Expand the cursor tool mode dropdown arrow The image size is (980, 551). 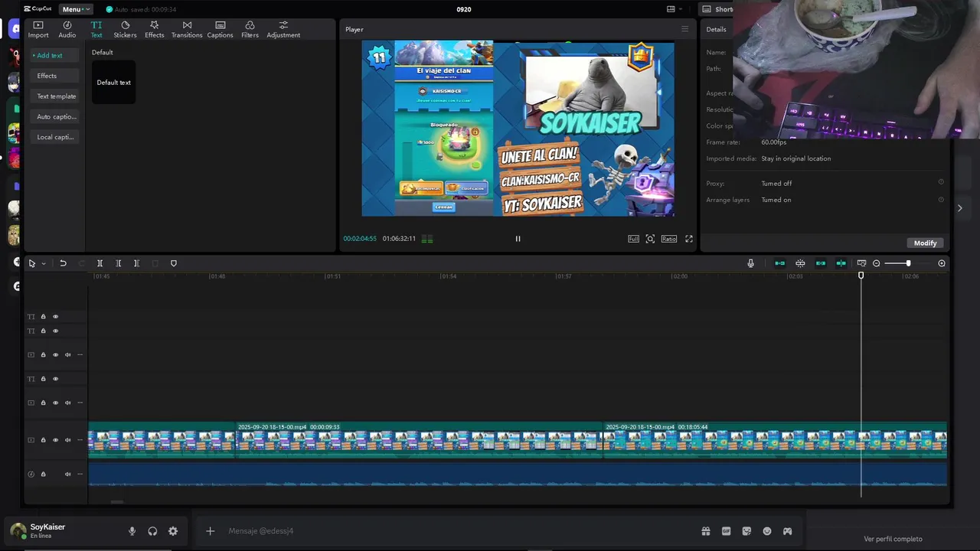44,263
